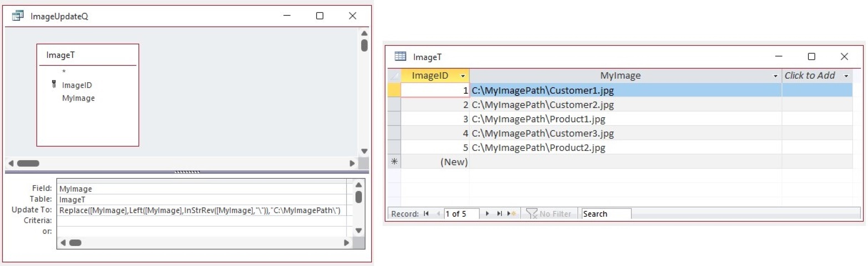
Task: Open the MyImage column dropdown arrow
Action: tap(775, 76)
